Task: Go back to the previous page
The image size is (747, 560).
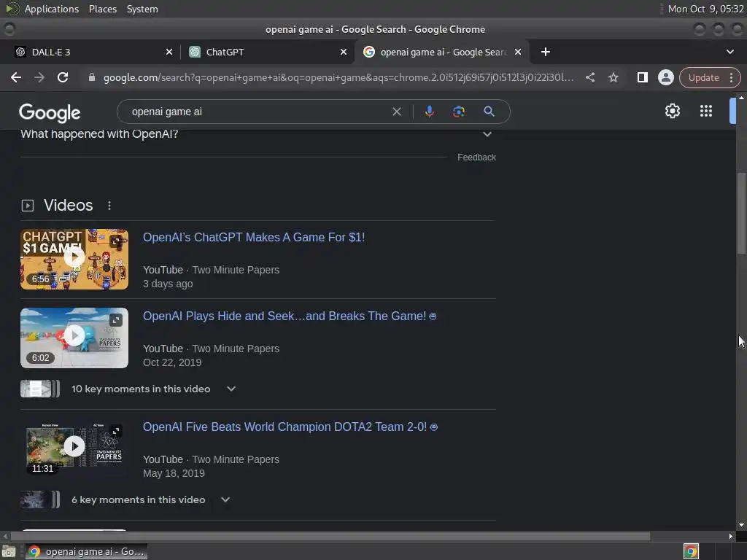Action: [16, 77]
